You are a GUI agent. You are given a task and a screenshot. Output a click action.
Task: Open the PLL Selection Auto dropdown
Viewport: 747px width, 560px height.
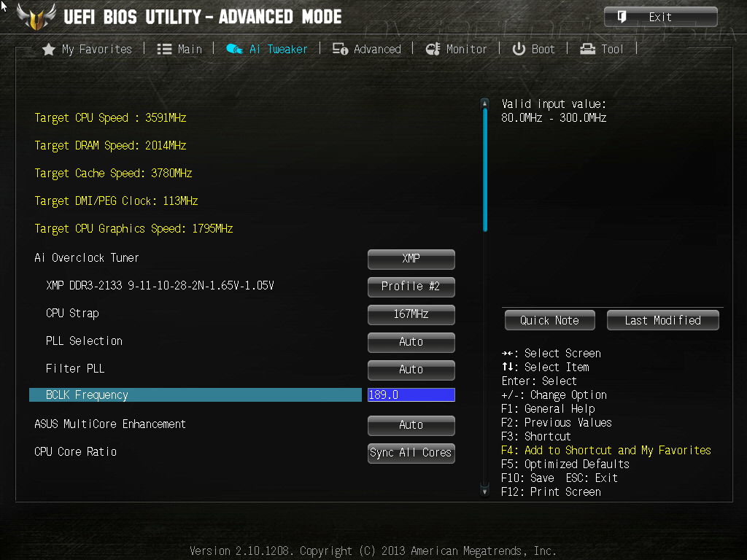pos(411,342)
